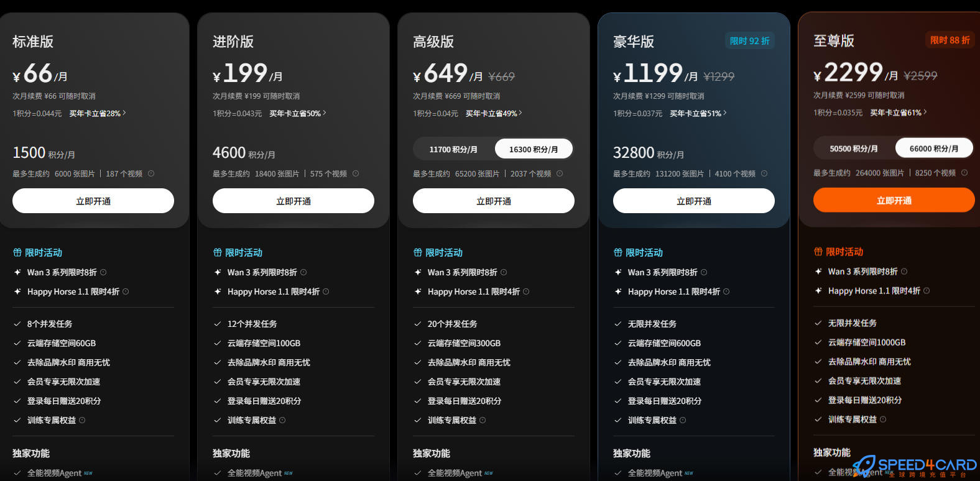Click info icon beside 豪华版 4100个视频
The width and height of the screenshot is (980, 481).
[764, 174]
